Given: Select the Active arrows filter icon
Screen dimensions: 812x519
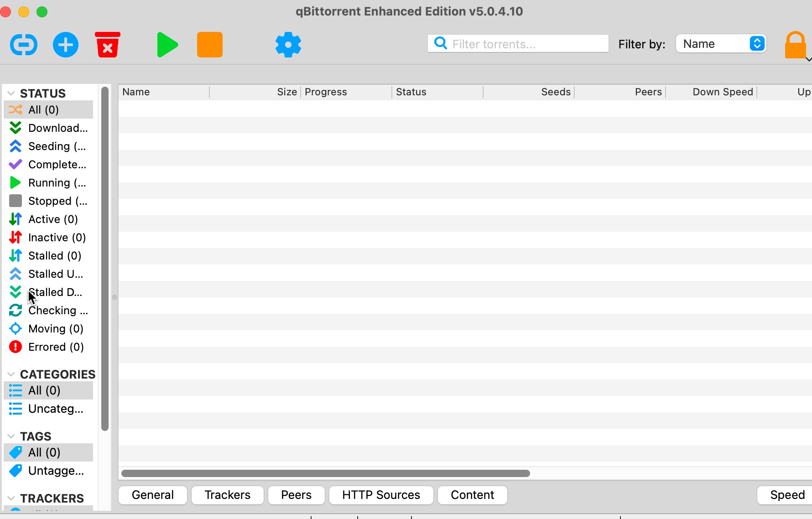Looking at the screenshot, I should tap(16, 219).
